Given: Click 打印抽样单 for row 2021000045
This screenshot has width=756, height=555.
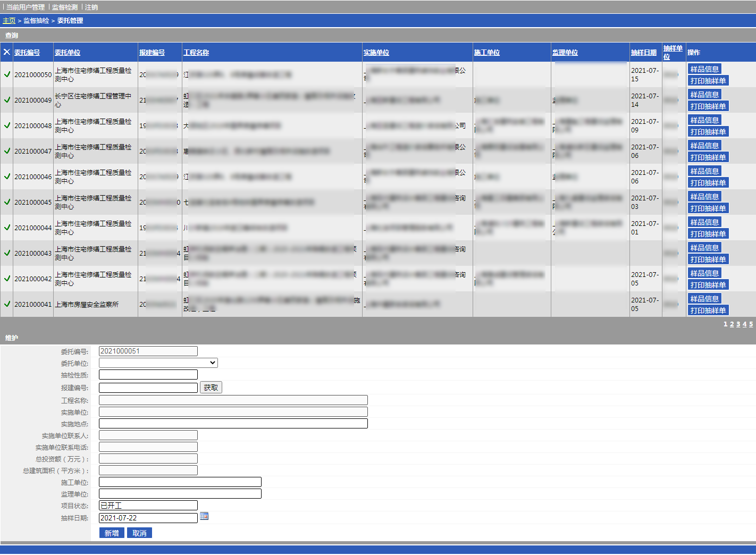Looking at the screenshot, I should [708, 208].
